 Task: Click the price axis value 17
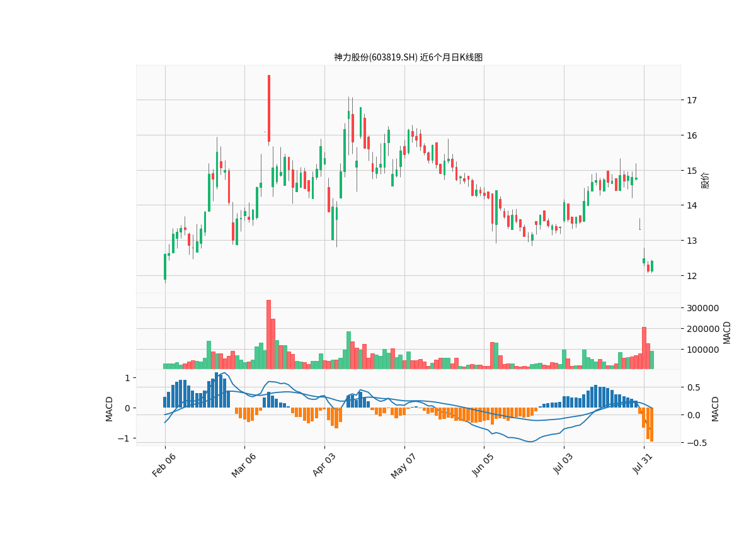pyautogui.click(x=691, y=100)
